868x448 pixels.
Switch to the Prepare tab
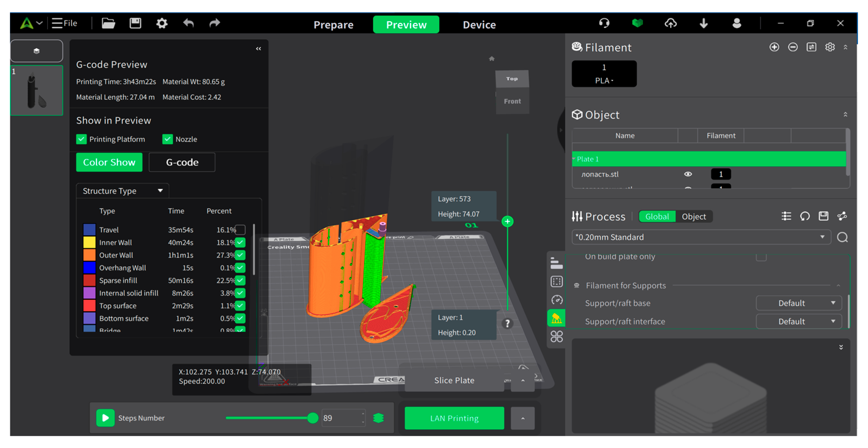333,25
